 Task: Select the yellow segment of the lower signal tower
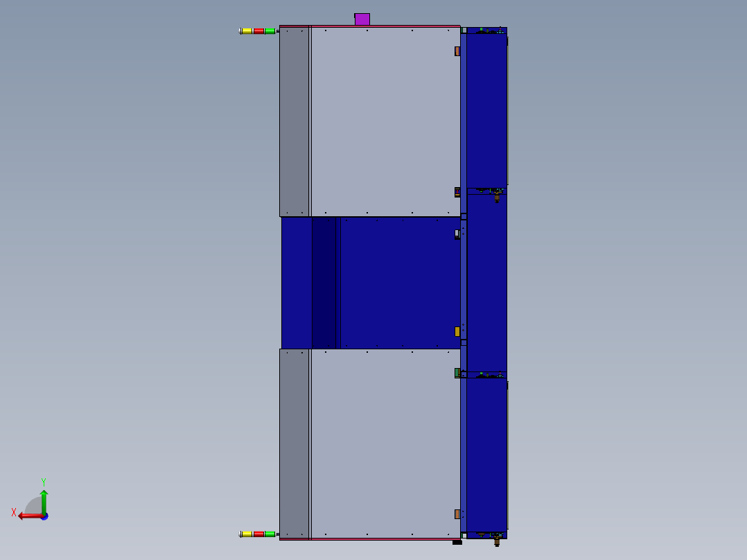click(x=247, y=534)
